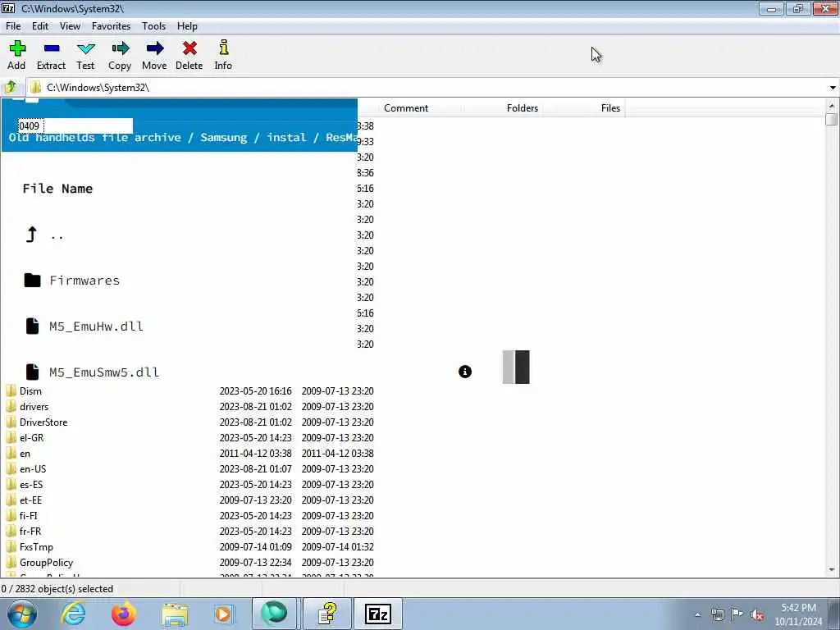The height and width of the screenshot is (630, 840).
Task: Click the Samsung breadcrumb link
Action: (223, 137)
